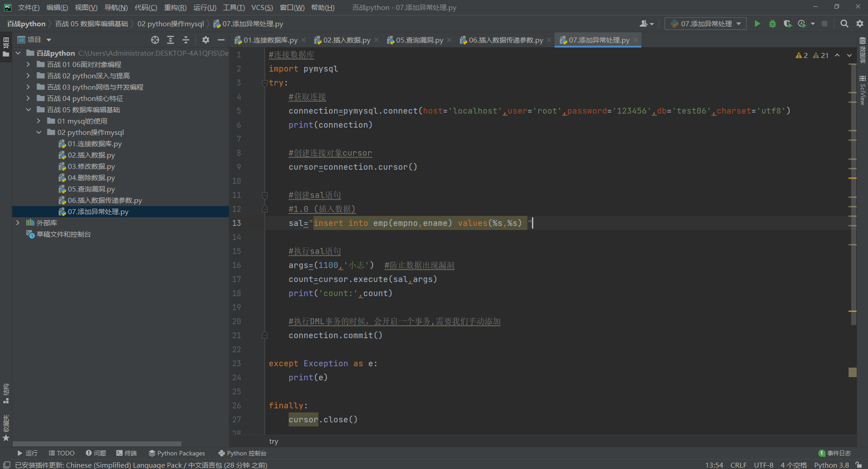Click the project panel horizontal scrollbar
The height and width of the screenshot is (469, 868).
tap(97, 444)
